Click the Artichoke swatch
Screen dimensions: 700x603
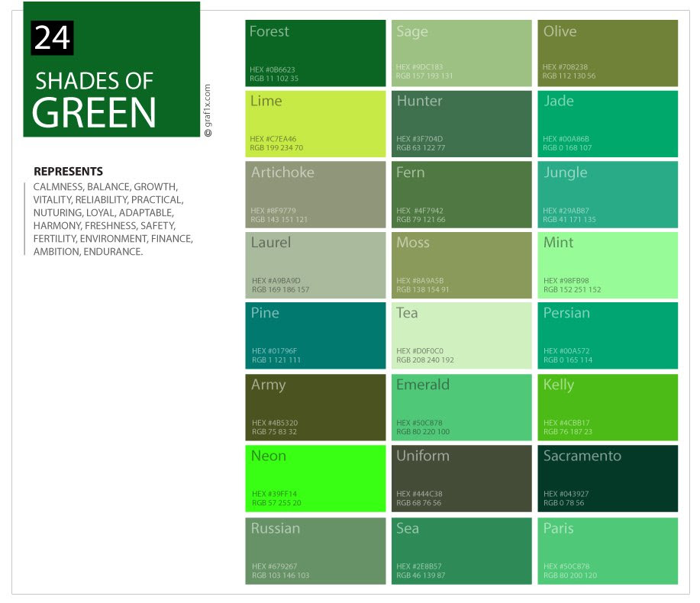[315, 194]
